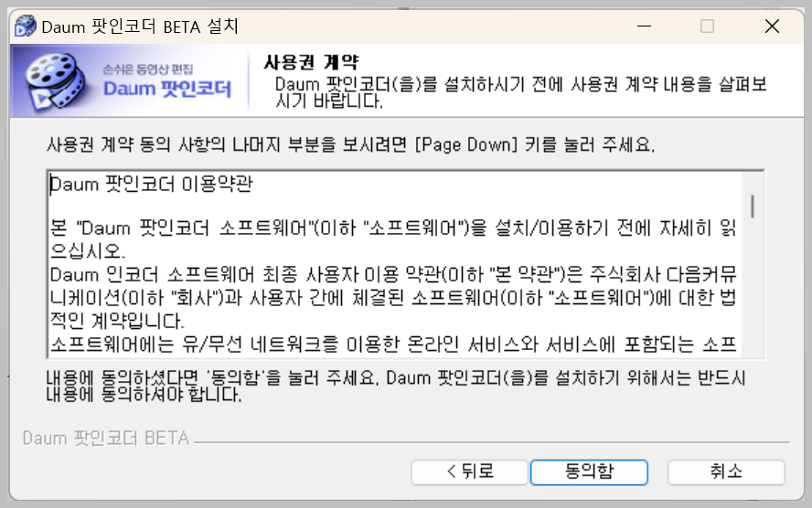Click the line starting 'Daum 인코더 소프트웨어 최종'

(392, 274)
